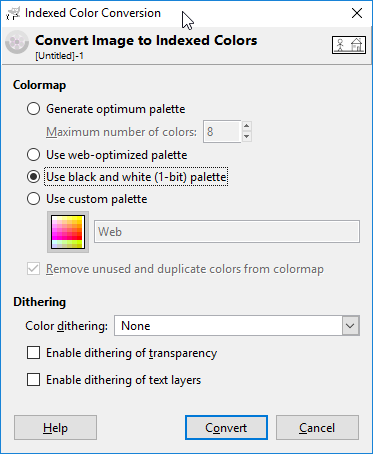Click the Convert button
The height and width of the screenshot is (454, 373).
pyautogui.click(x=226, y=428)
